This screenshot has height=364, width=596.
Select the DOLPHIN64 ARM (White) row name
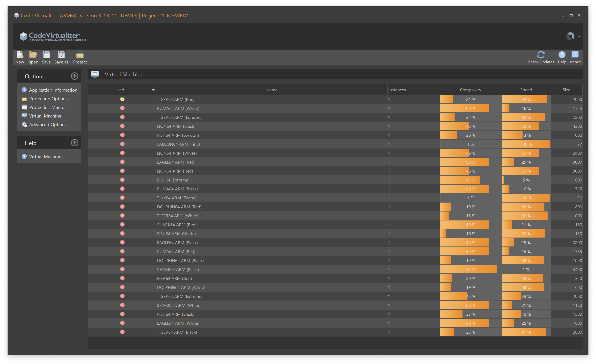coord(181,287)
